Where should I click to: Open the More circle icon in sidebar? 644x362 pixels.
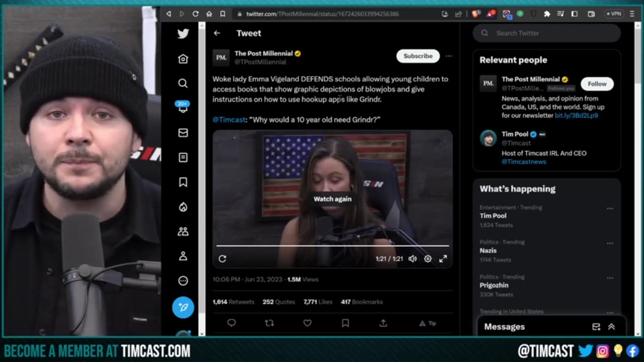tap(183, 281)
